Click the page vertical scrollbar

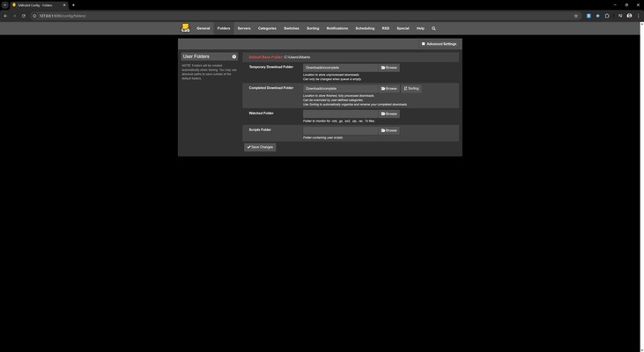click(642, 187)
